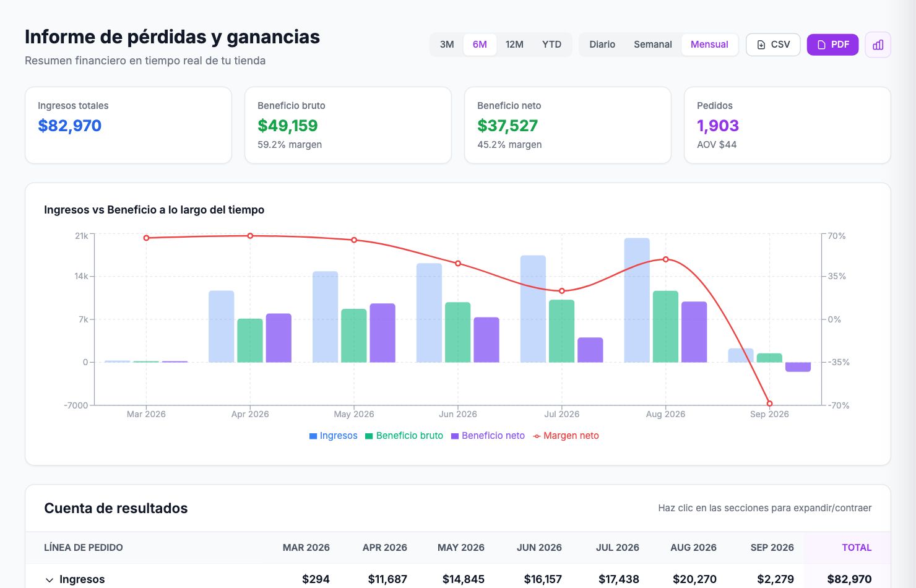Click the JUN 2026 column header
This screenshot has width=916, height=588.
click(539, 548)
